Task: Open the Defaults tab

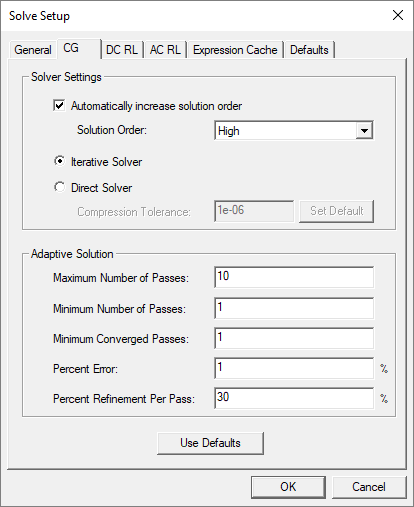Action: tap(309, 50)
